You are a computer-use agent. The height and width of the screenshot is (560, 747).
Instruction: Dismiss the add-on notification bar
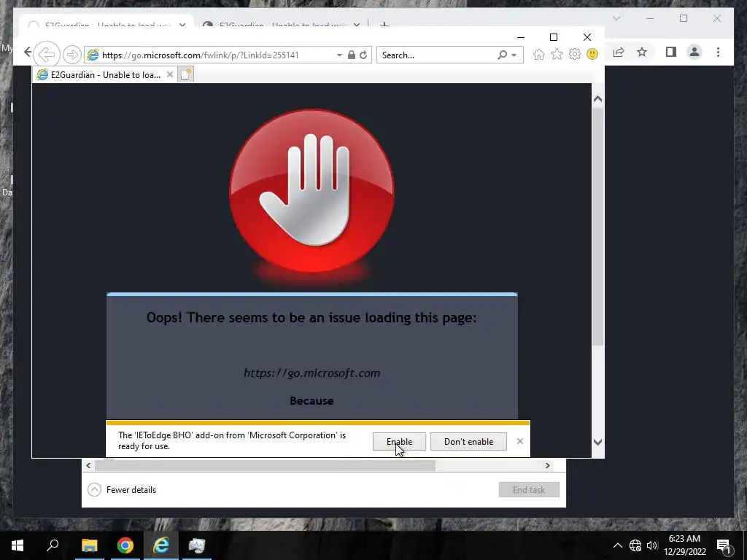(519, 441)
